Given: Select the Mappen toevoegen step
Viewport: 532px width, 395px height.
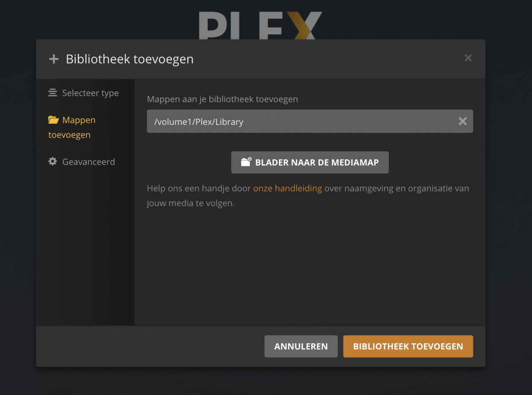Looking at the screenshot, I should [x=72, y=127].
